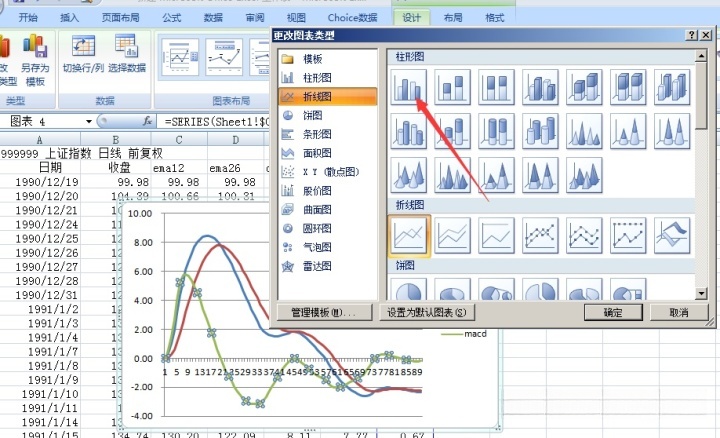Click the cell with date 1990/12/19

[x=40, y=182]
